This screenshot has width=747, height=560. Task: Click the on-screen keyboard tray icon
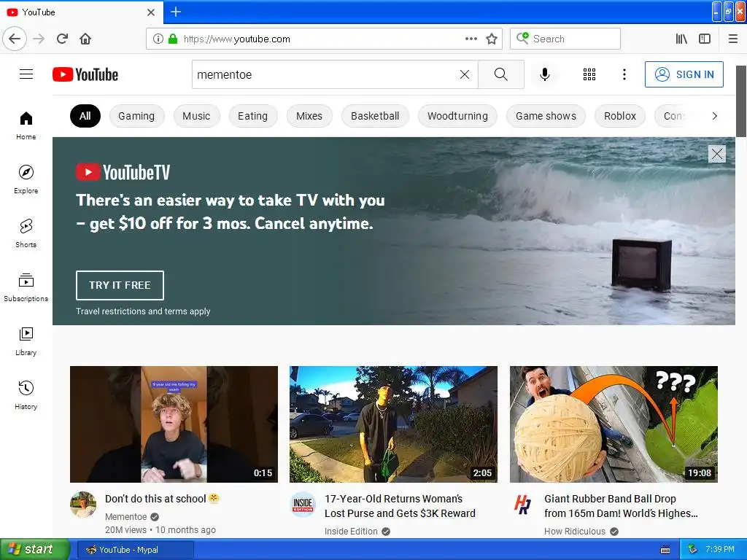click(x=665, y=550)
